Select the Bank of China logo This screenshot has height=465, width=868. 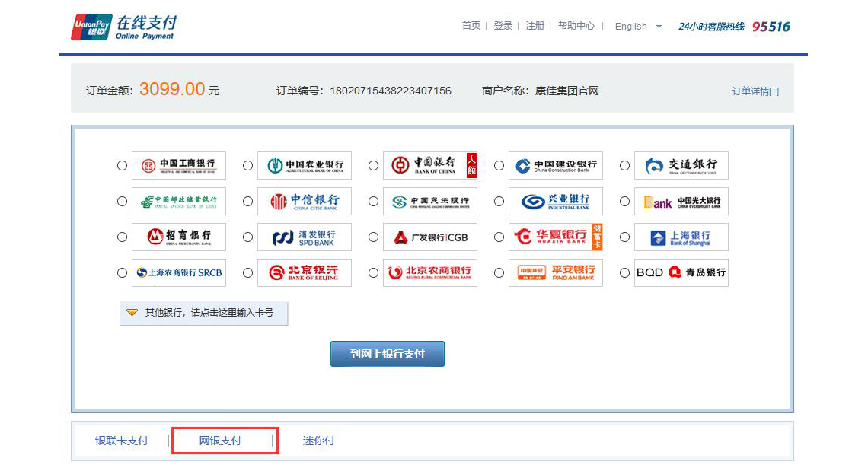[430, 165]
